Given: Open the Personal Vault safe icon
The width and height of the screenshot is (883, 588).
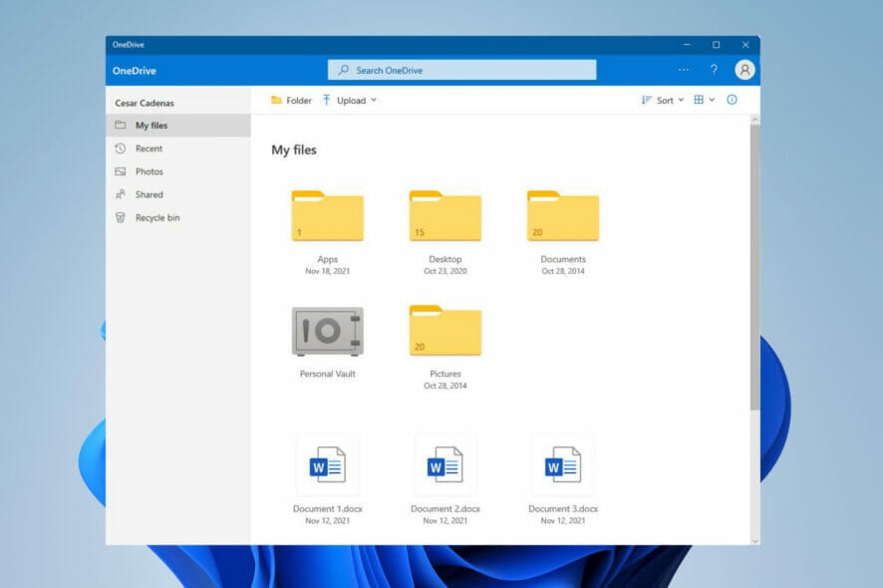Looking at the screenshot, I should (327, 331).
